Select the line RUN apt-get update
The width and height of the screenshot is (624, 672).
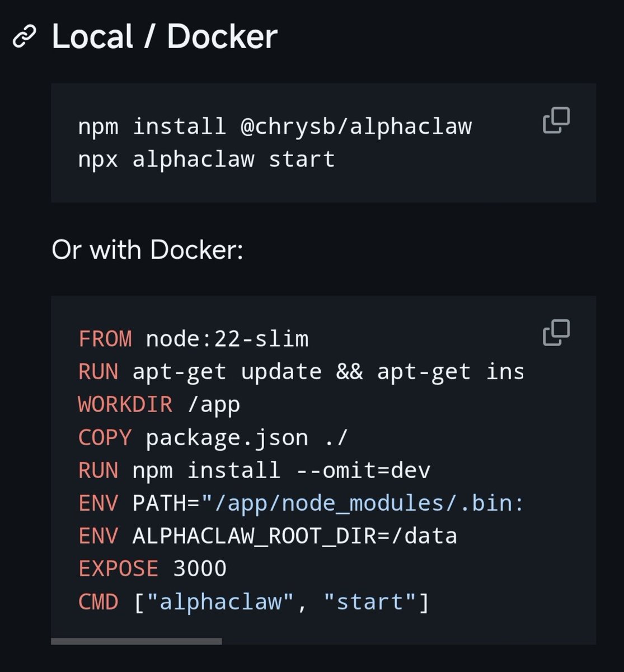coord(301,371)
